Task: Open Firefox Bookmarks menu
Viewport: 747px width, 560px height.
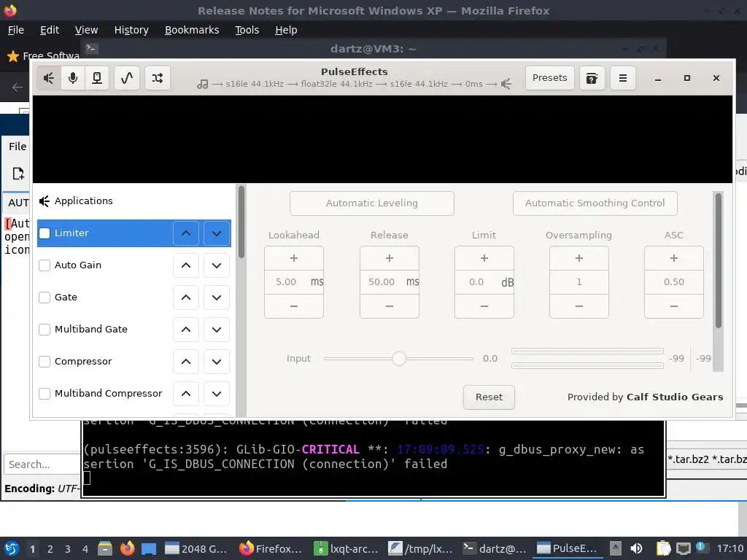Action: point(192,30)
